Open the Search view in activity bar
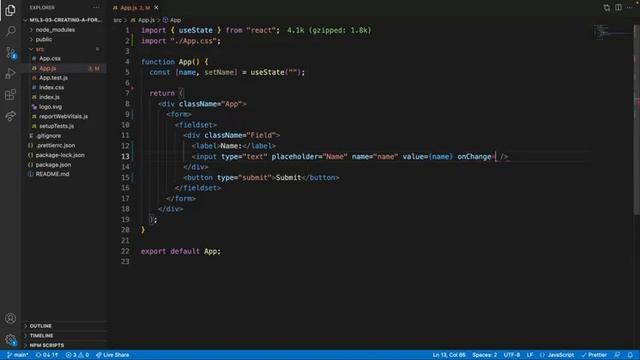Viewport: 640px width, 360px height. coord(10,31)
